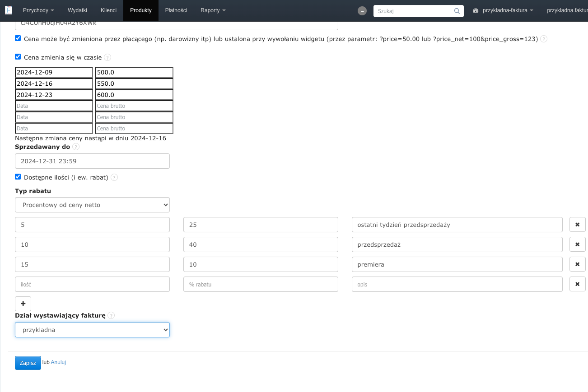
Task: Remove the 'premiera' discount row
Action: [x=578, y=264]
